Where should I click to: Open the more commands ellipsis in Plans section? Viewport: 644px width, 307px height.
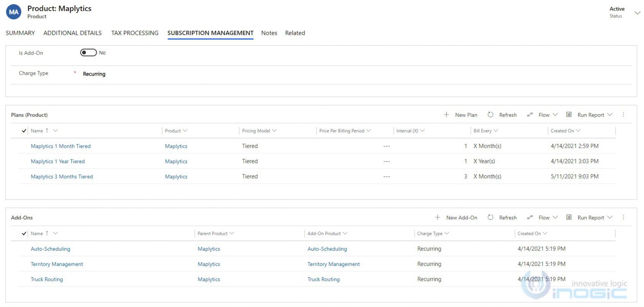(623, 114)
